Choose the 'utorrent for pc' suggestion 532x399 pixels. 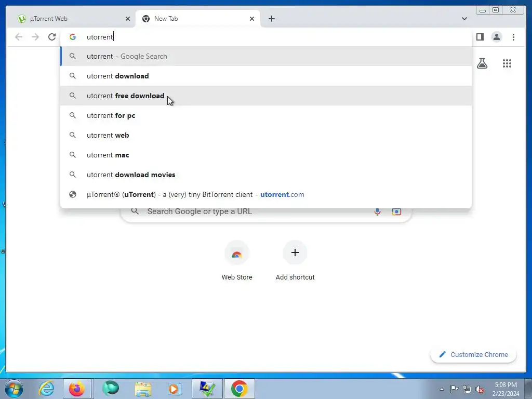click(x=266, y=115)
